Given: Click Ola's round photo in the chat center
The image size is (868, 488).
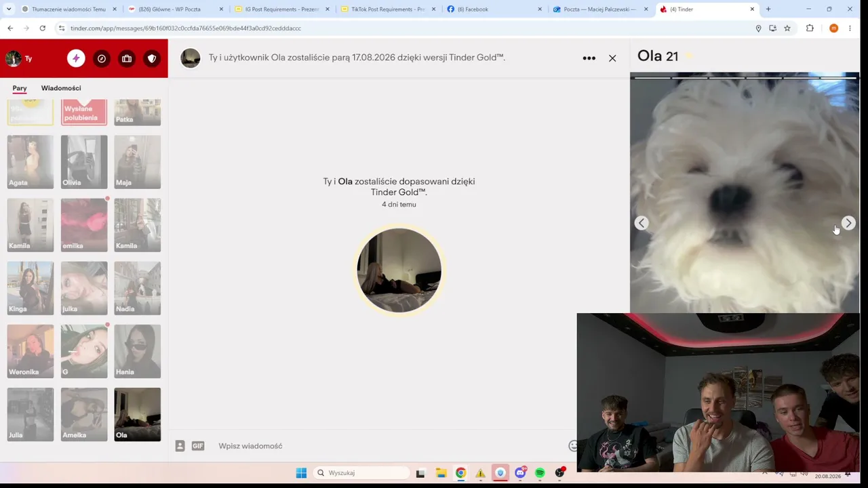Looking at the screenshot, I should tap(399, 270).
